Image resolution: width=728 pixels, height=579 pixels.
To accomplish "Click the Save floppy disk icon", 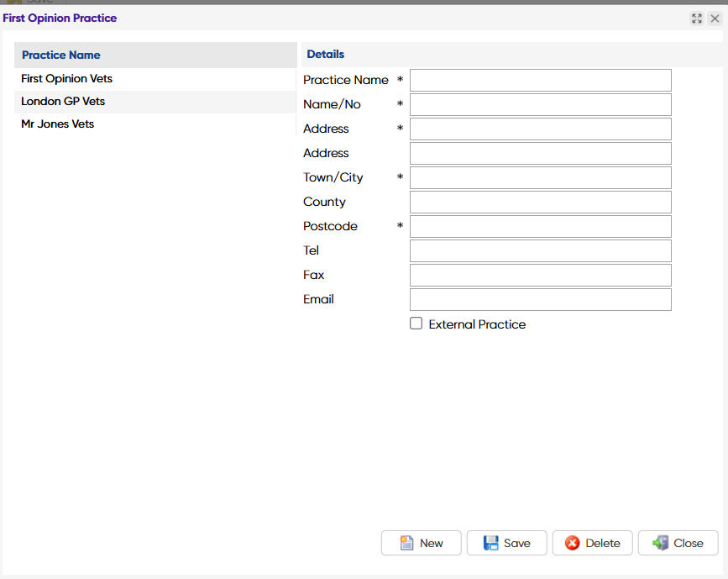I will coord(491,543).
